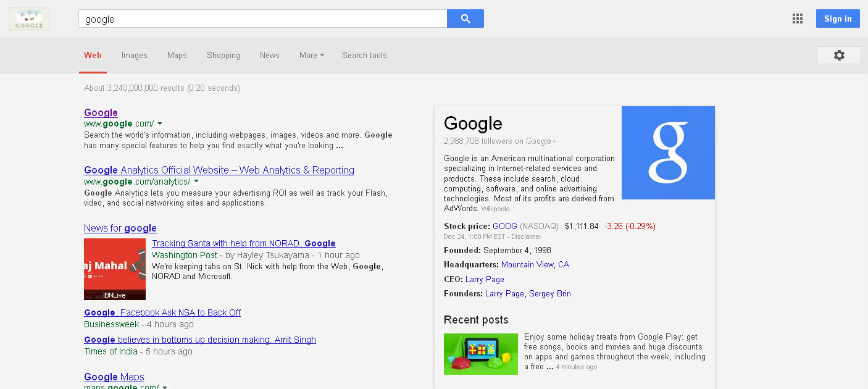868x389 pixels.
Task: Click the Google knowledge panel title
Action: tap(473, 123)
